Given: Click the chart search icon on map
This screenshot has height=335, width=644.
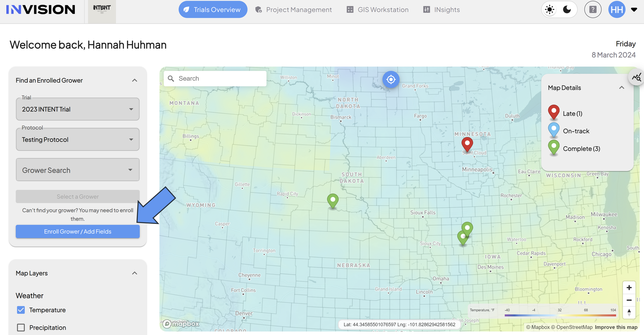Looking at the screenshot, I should tap(636, 77).
